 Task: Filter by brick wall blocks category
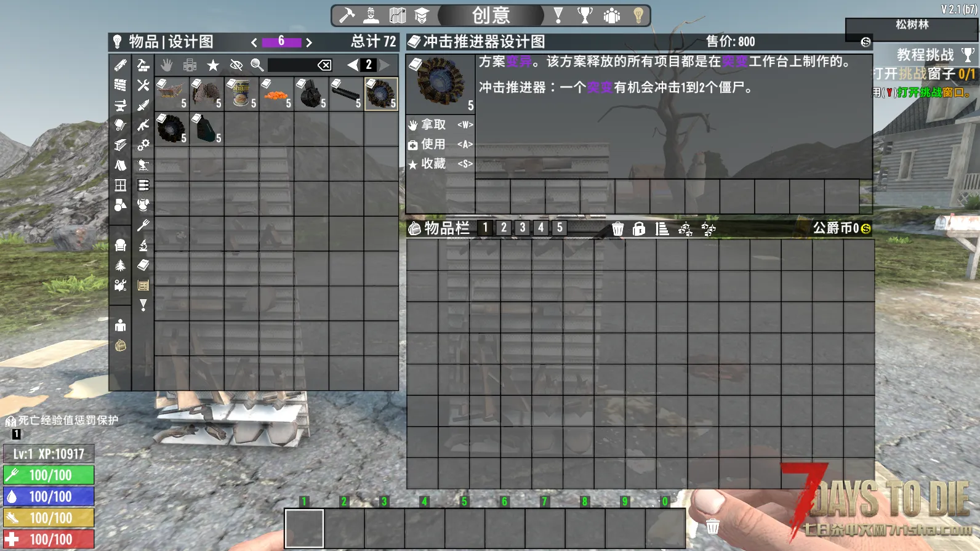point(121,85)
